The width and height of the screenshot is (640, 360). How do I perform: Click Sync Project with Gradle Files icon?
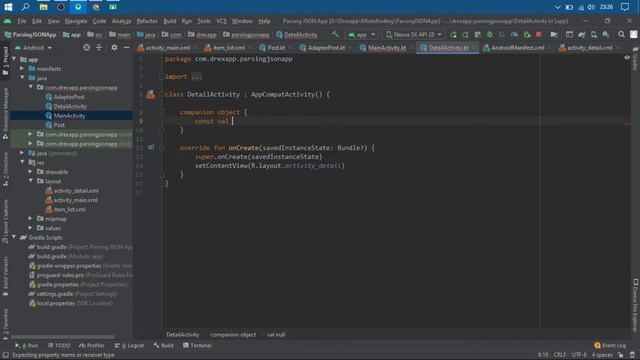tap(582, 35)
